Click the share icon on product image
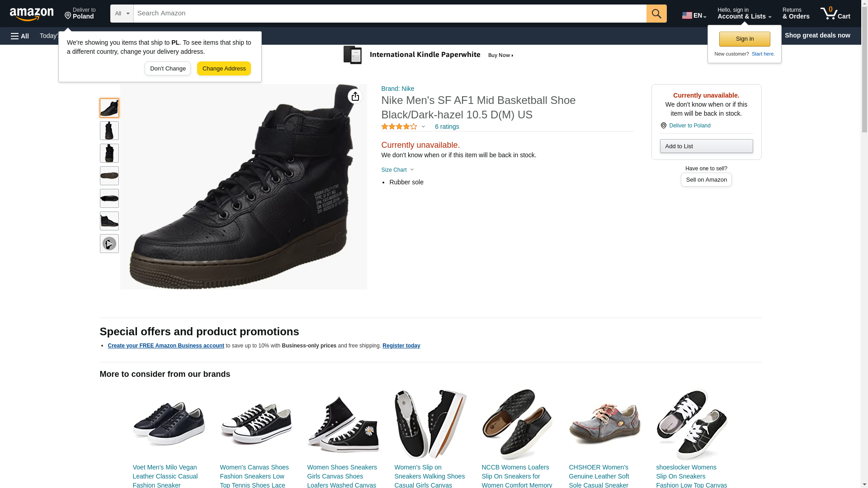Image resolution: width=868 pixels, height=488 pixels. 355,96
